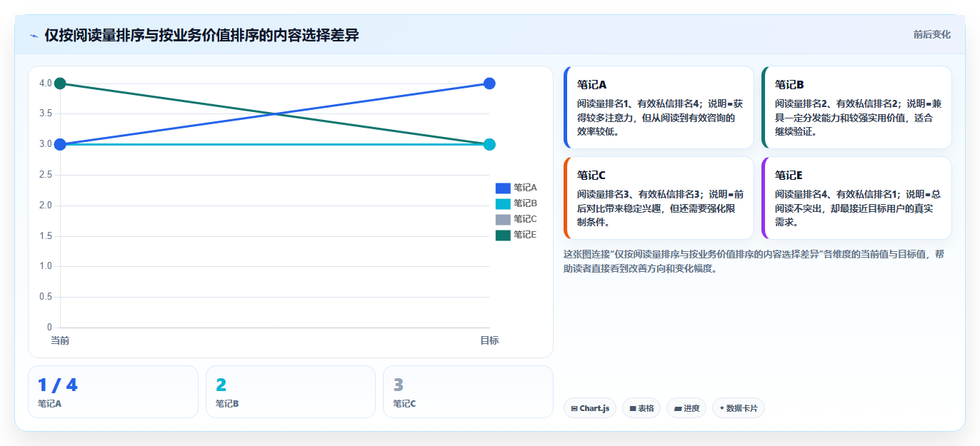This screenshot has height=446, width=980.
Task: Click the green 笔记E data point at 当前
Action: tap(60, 83)
